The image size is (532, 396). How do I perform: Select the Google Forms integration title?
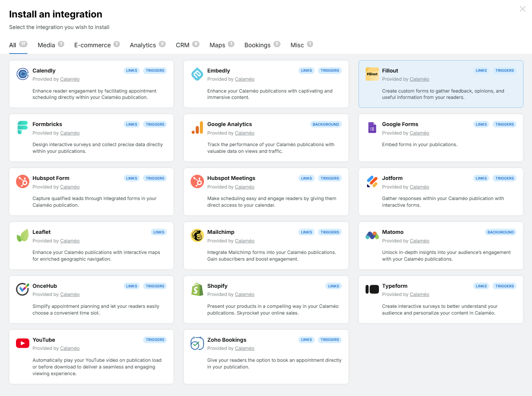400,124
